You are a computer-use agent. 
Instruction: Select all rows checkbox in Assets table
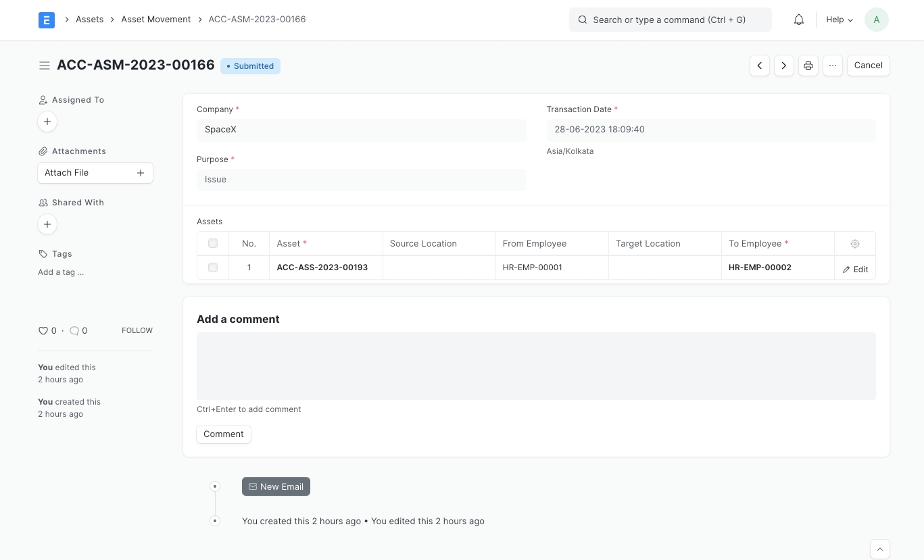(x=213, y=244)
